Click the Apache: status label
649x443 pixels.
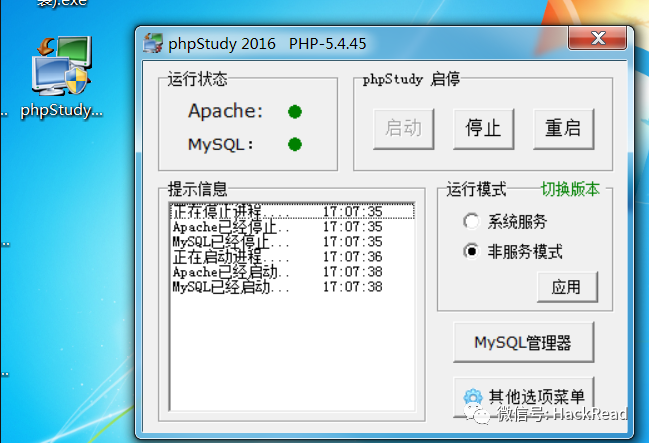(226, 111)
